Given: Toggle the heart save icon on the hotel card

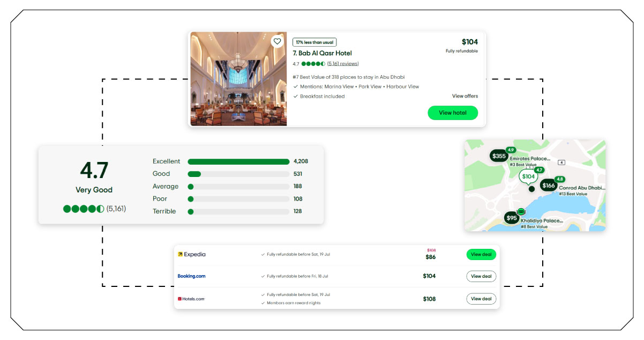Looking at the screenshot, I should tap(278, 42).
